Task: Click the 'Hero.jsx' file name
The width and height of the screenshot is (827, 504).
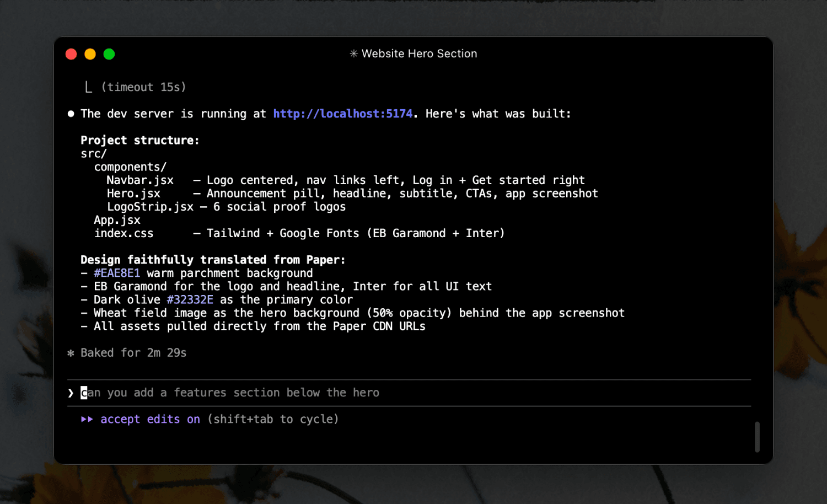Action: [133, 194]
